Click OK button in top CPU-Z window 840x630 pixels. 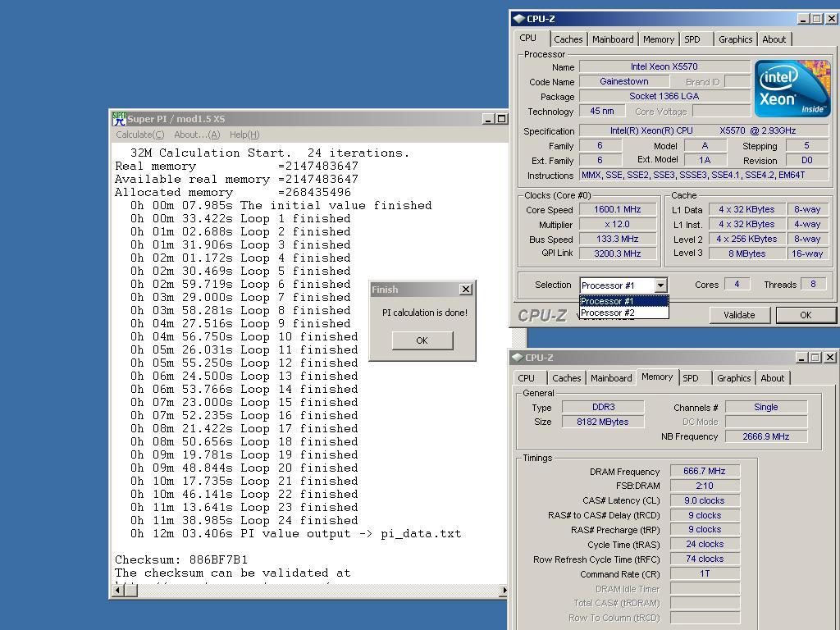tap(806, 315)
